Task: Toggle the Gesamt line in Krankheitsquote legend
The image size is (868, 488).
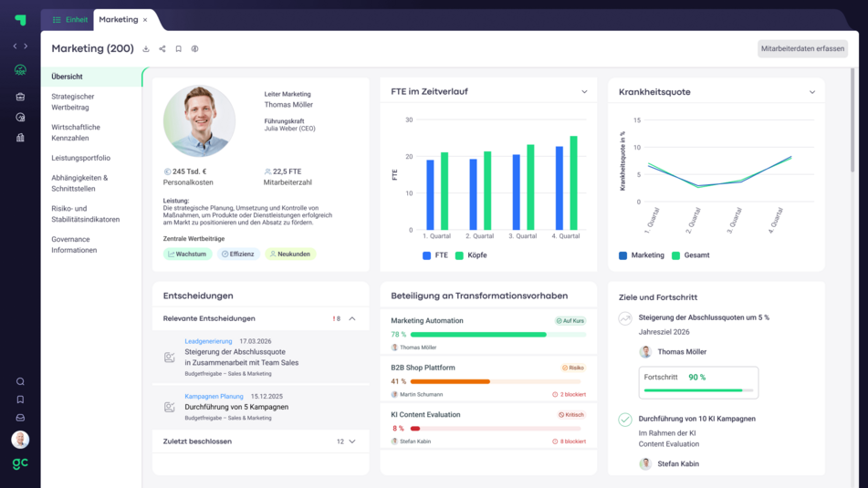Action: coord(690,255)
